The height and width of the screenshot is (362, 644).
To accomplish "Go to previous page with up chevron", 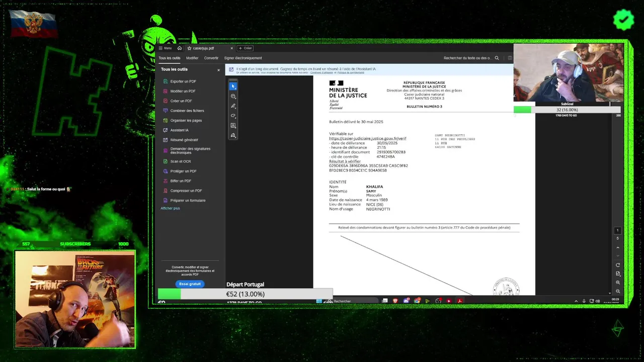I will 618,247.
